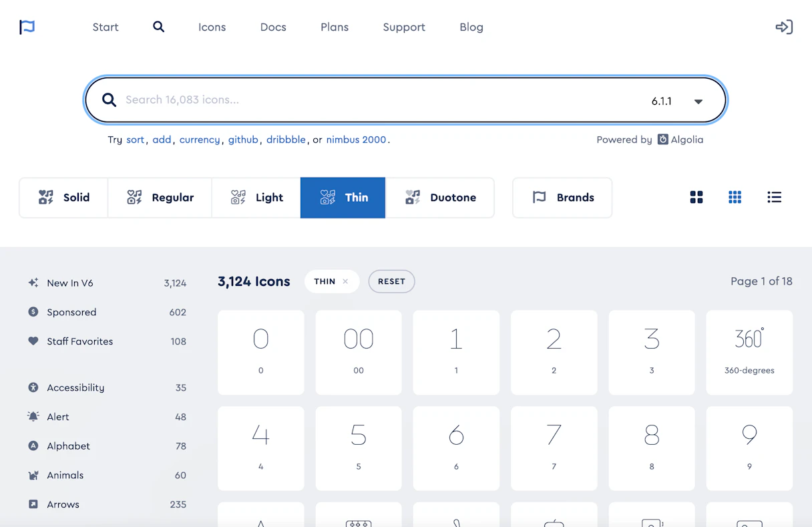The height and width of the screenshot is (527, 812).
Task: Open the Docs page
Action: [273, 27]
